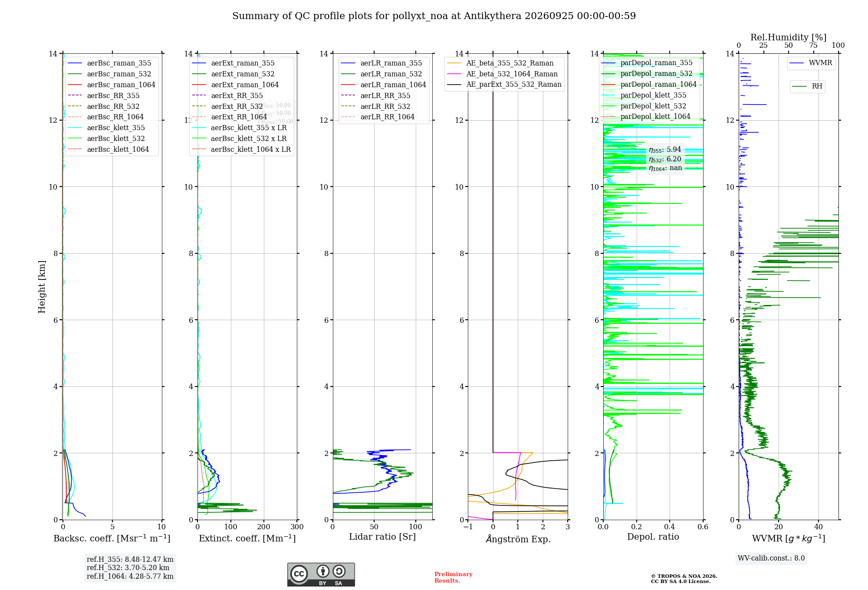
Task: Click the AE_beta_355_532_Raman orange legend line
Action: point(454,63)
